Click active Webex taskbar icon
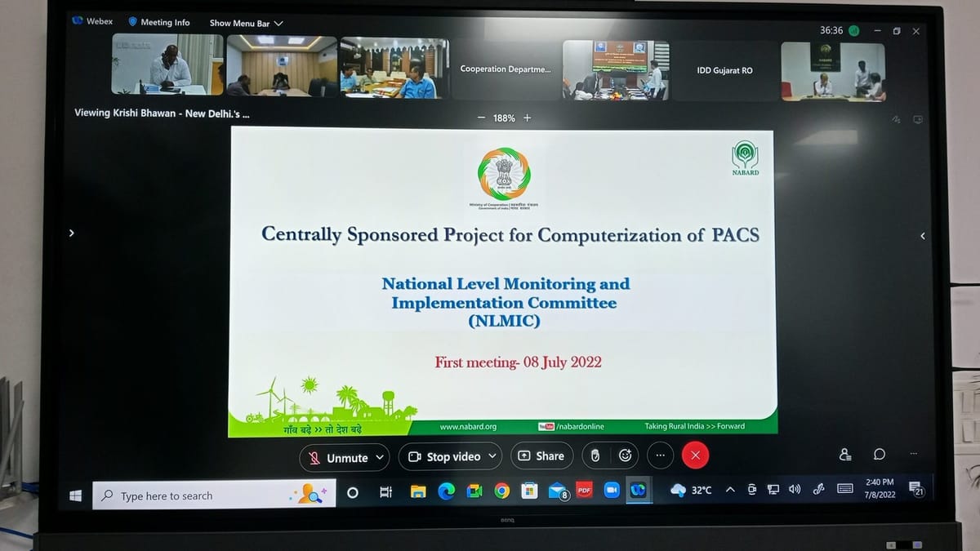 (x=638, y=490)
